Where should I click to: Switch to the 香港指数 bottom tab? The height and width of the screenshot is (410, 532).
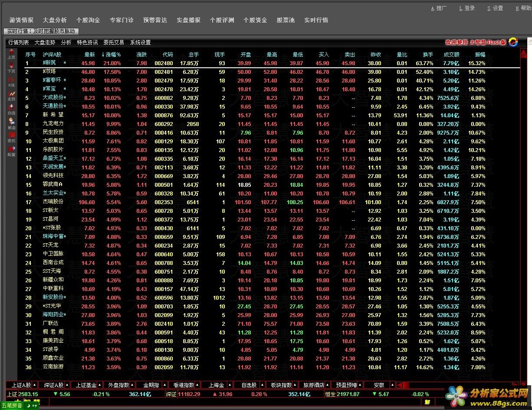[x=184, y=385]
